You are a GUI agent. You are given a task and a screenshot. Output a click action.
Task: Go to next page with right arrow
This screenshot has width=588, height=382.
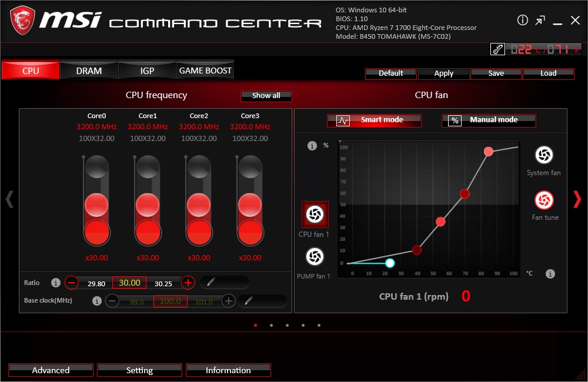point(577,199)
